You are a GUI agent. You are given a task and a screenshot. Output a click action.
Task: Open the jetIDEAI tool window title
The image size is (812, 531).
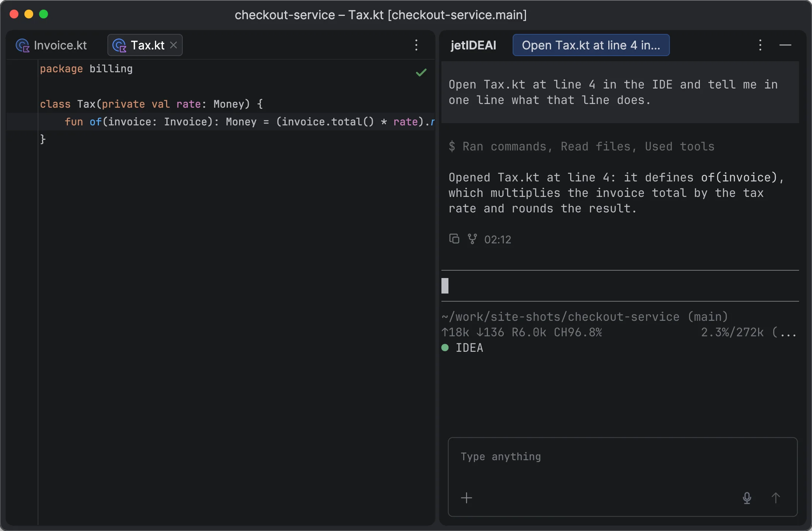click(x=473, y=45)
